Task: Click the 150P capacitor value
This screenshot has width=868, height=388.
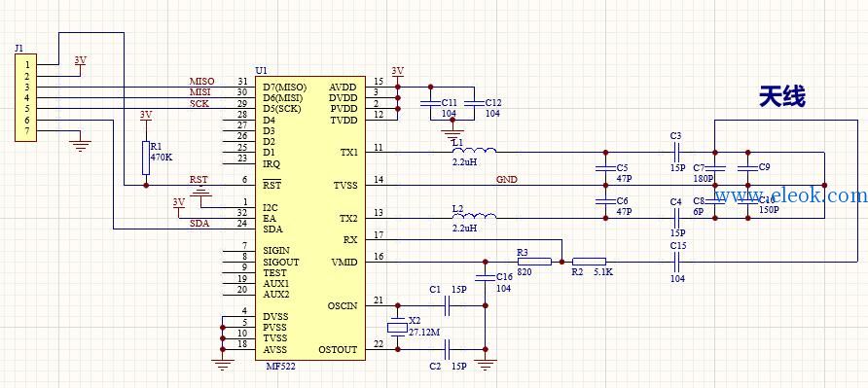Action: (770, 211)
